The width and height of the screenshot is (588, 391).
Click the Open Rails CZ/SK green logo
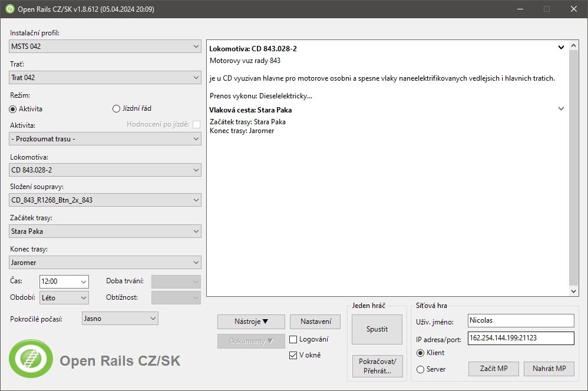(31, 359)
